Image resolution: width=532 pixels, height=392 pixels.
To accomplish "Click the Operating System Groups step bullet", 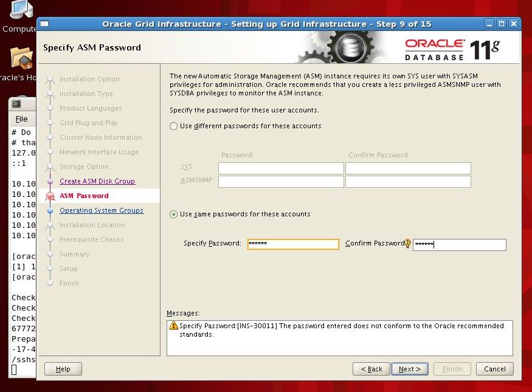I will [x=50, y=211].
